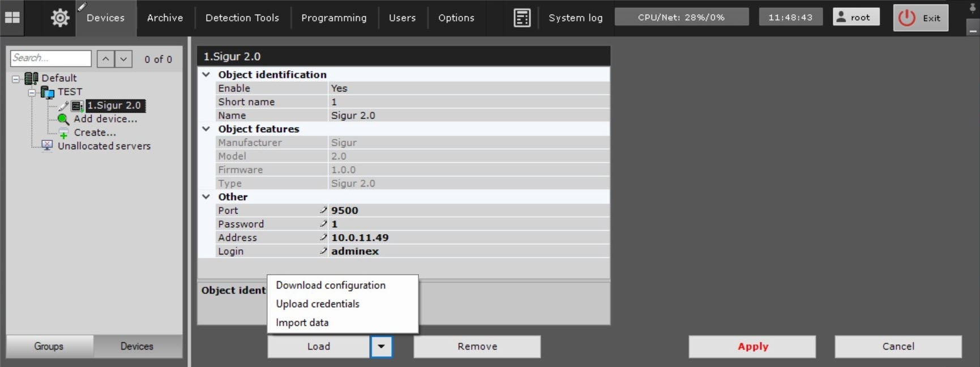Open the layouts grid icon
Image resolution: width=980 pixels, height=367 pixels.
coord(12,18)
